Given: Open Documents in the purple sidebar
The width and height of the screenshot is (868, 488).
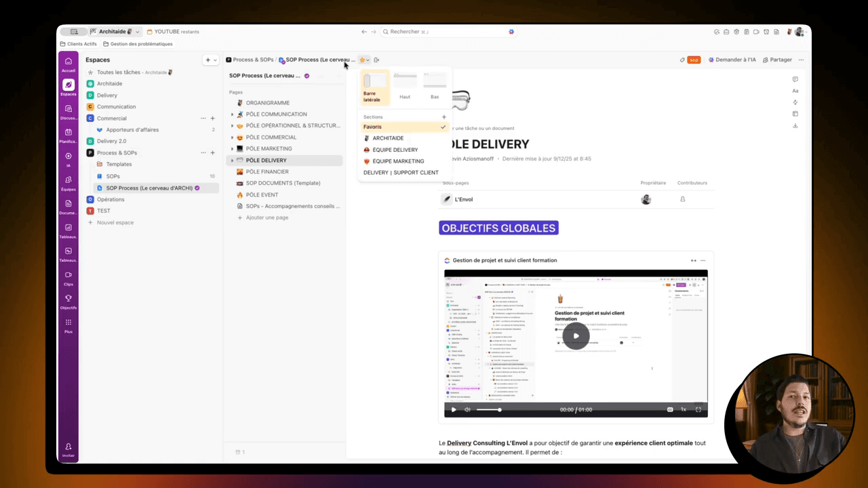Looking at the screenshot, I should pyautogui.click(x=68, y=206).
